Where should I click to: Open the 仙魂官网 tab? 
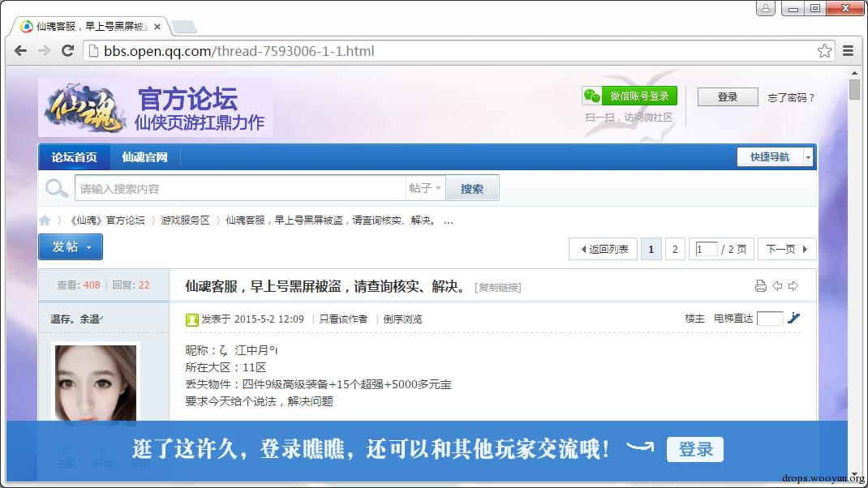(144, 157)
